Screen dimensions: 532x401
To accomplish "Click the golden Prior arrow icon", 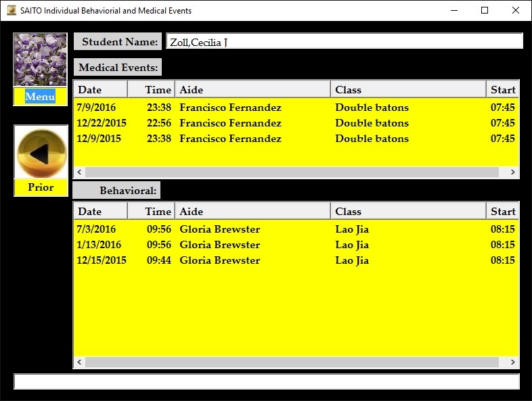I will point(41,153).
